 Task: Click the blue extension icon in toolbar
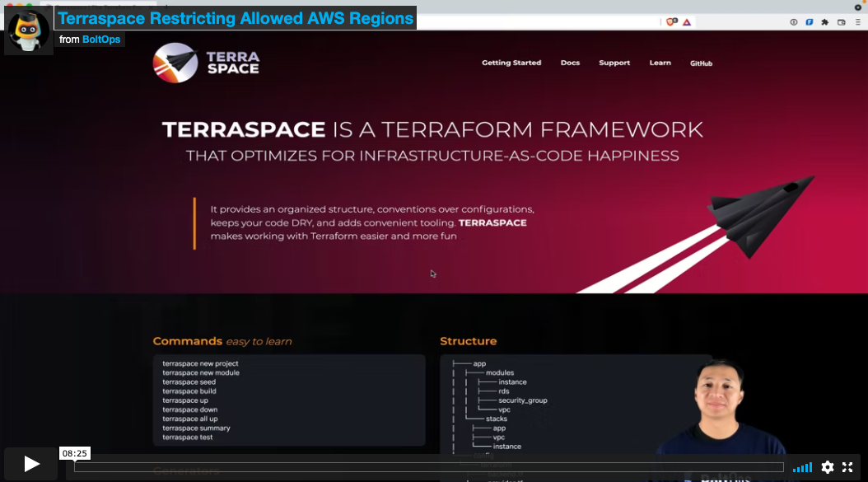pyautogui.click(x=810, y=22)
